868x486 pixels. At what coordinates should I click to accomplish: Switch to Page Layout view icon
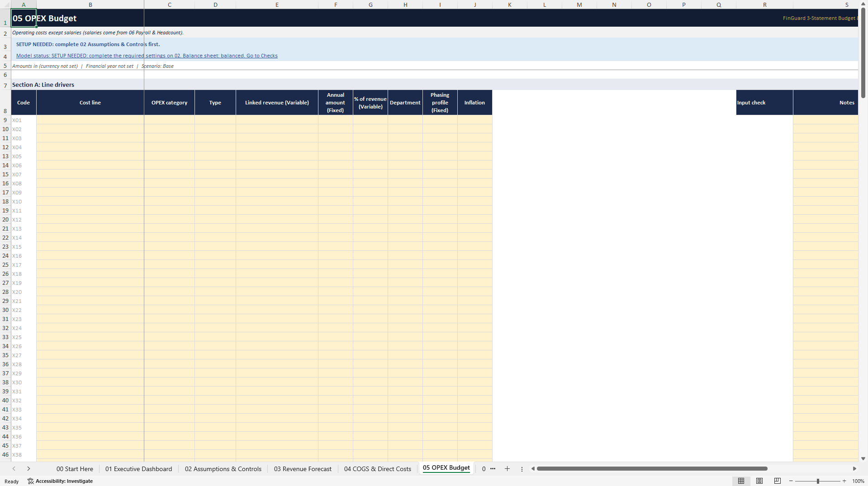click(759, 481)
